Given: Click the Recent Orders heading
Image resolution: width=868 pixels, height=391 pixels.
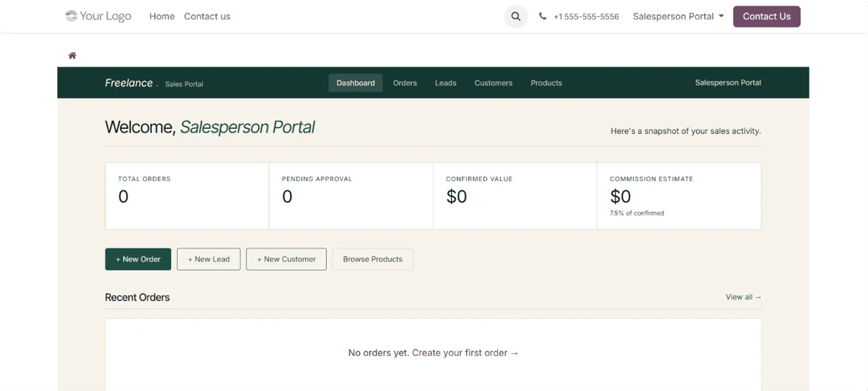Looking at the screenshot, I should (138, 297).
